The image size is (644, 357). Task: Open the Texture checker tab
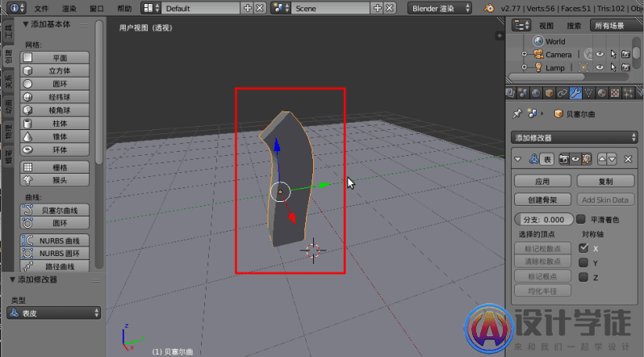[x=615, y=94]
